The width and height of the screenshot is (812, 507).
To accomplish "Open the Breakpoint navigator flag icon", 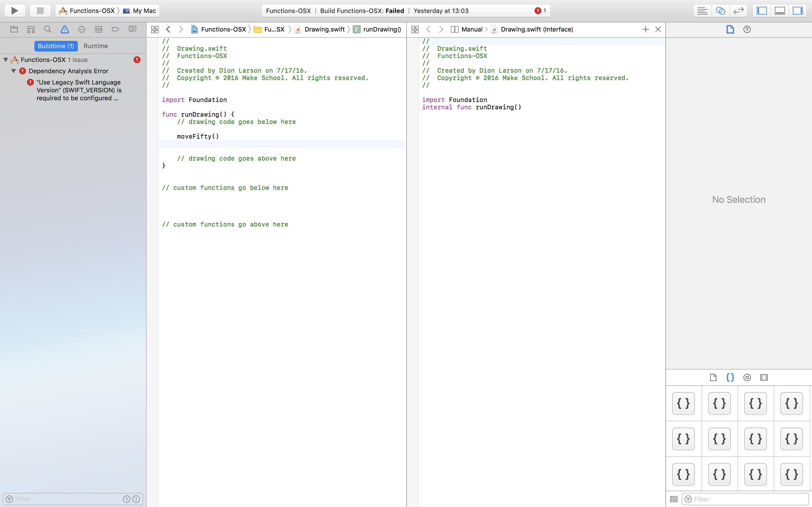I will click(x=115, y=29).
